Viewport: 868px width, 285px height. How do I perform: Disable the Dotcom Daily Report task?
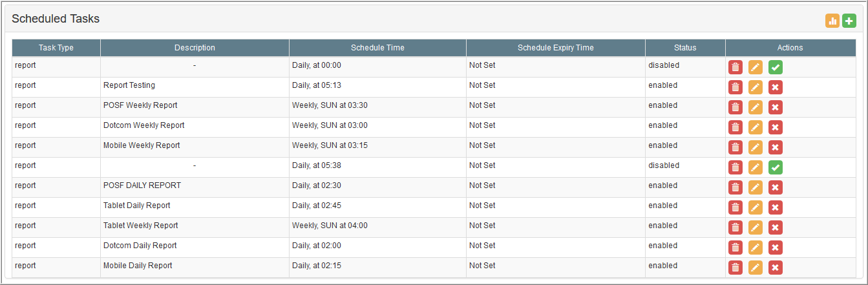point(776,248)
